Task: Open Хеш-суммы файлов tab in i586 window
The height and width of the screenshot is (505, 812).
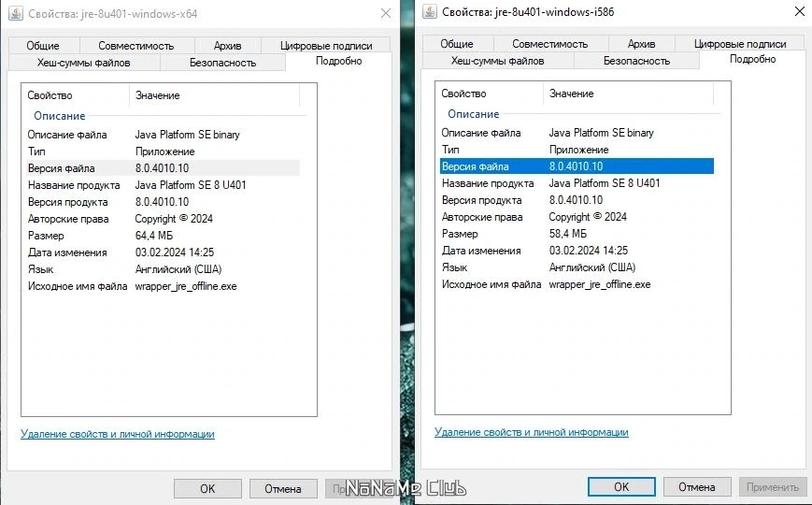Action: coord(498,61)
